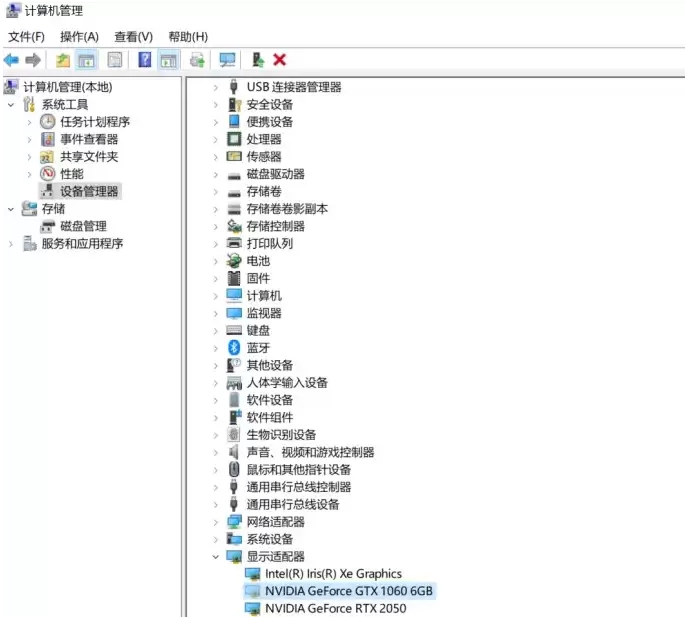
Task: Click the Forward arrow toolbar icon
Action: (33, 60)
